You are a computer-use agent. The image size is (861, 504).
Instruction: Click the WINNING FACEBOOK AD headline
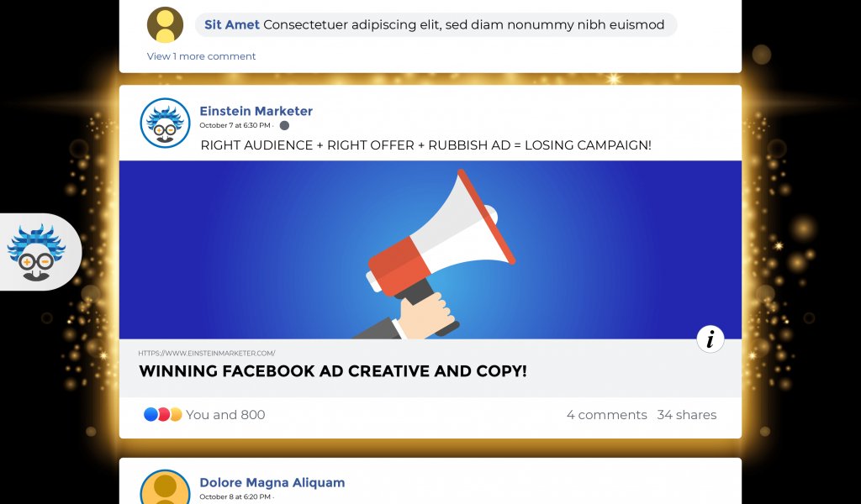click(332, 370)
